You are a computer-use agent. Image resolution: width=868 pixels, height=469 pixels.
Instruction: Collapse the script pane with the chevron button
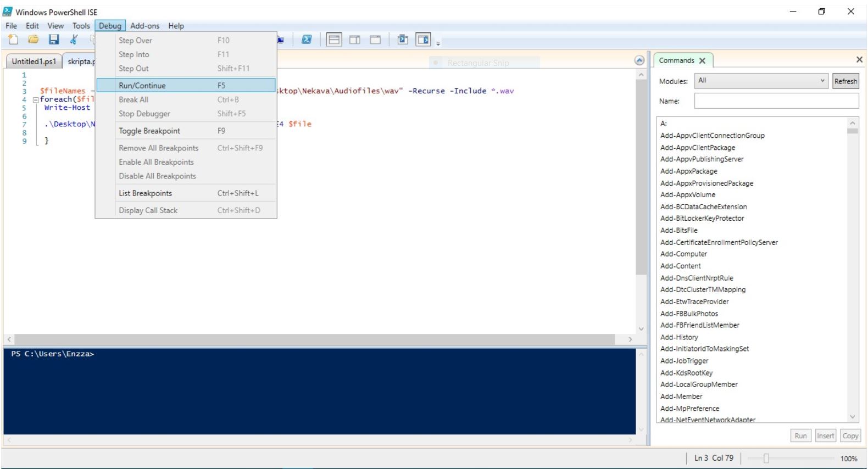tap(639, 61)
